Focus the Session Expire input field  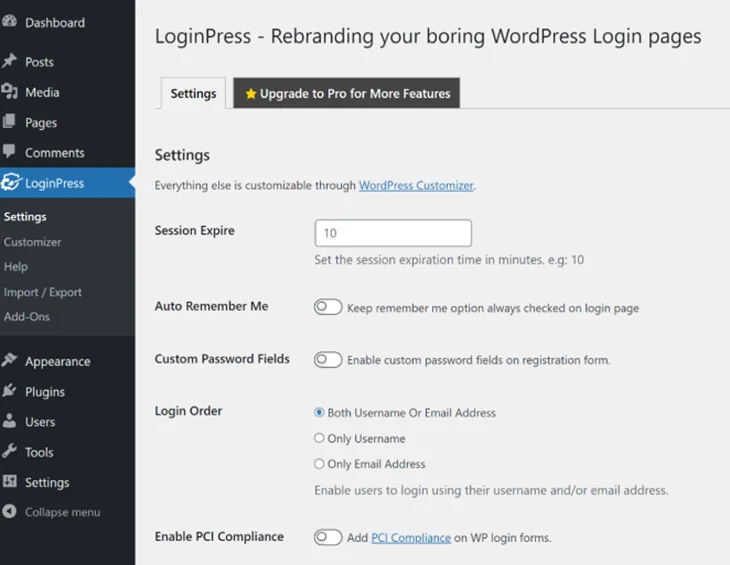point(393,233)
